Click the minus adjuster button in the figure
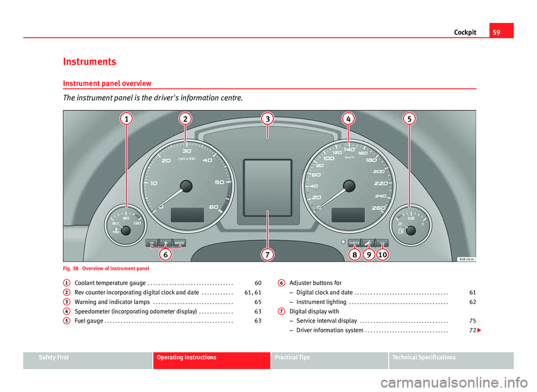Screen dimensions: 537x392 [152, 243]
